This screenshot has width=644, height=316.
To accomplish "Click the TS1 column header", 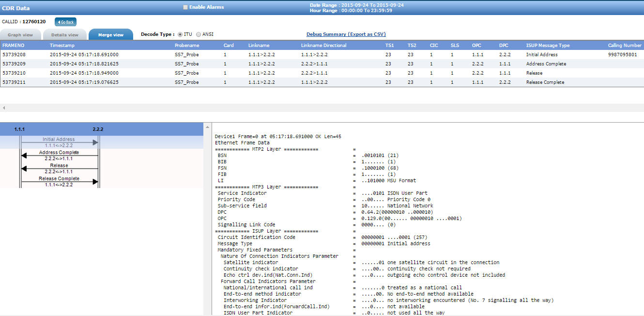I will [x=389, y=46].
